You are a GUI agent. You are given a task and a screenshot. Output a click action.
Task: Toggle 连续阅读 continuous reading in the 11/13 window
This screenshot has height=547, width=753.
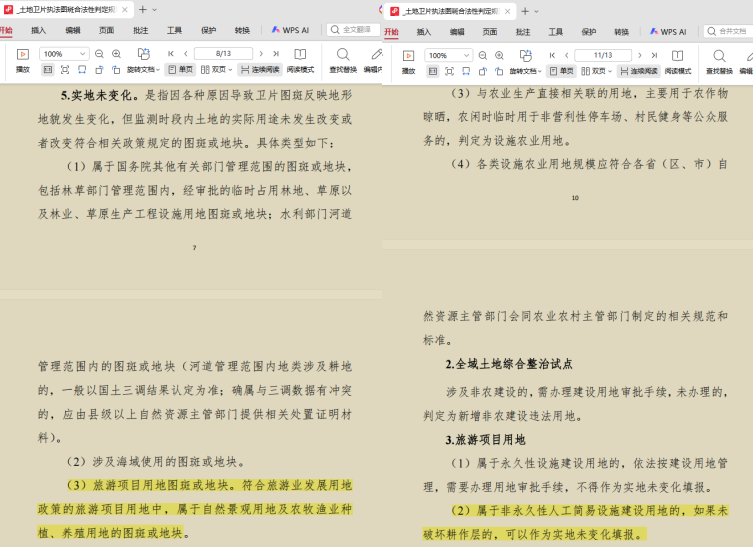pyautogui.click(x=638, y=71)
